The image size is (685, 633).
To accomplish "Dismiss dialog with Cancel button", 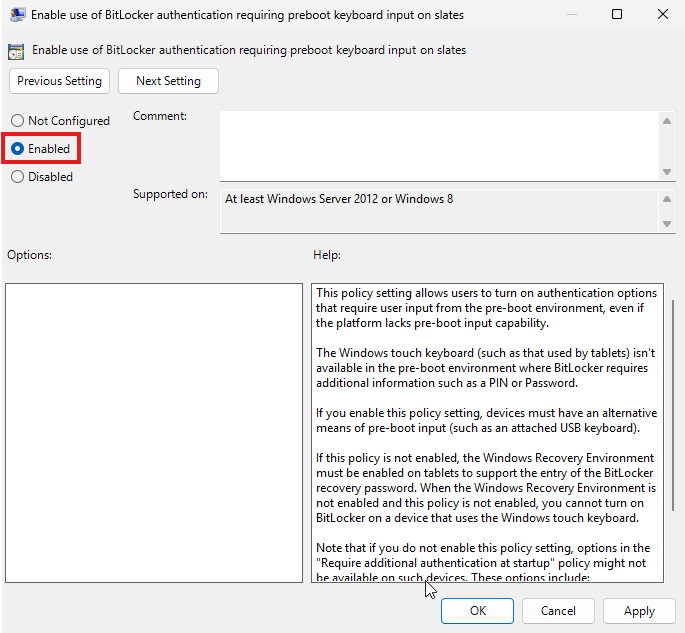I will coord(558,611).
